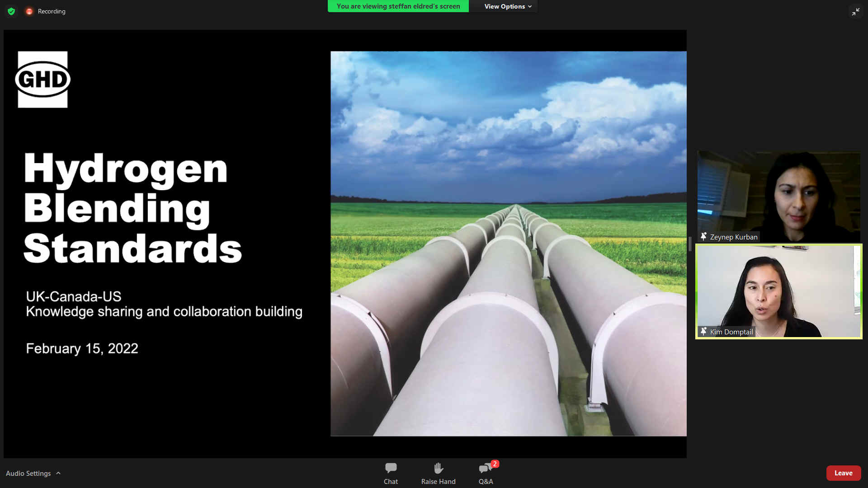The width and height of the screenshot is (868, 488).
Task: Click the pipeline photo on the slide
Action: 508,244
